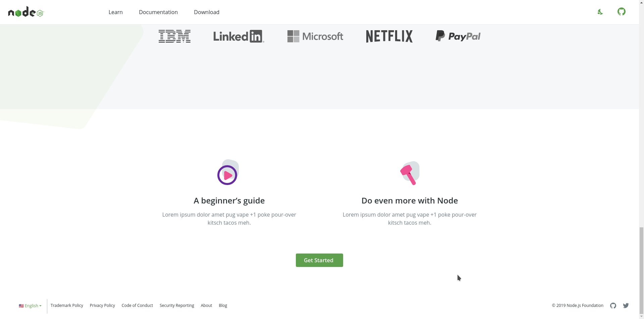Open the GitHub icon in the top navigation
The width and height of the screenshot is (644, 319).
click(622, 12)
